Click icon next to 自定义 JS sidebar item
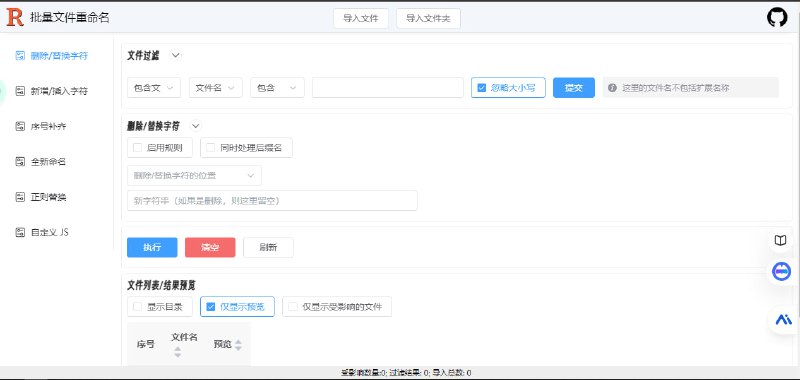 [x=20, y=232]
